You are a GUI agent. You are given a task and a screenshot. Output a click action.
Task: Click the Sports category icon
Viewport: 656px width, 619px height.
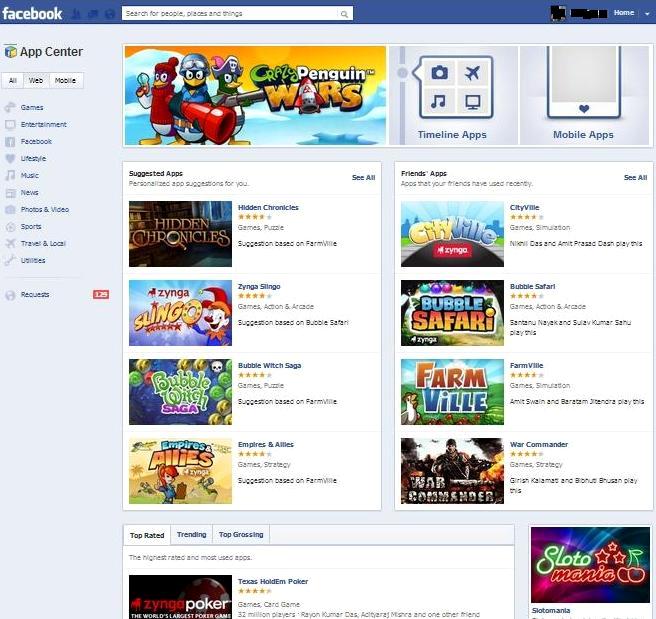pyautogui.click(x=10, y=227)
